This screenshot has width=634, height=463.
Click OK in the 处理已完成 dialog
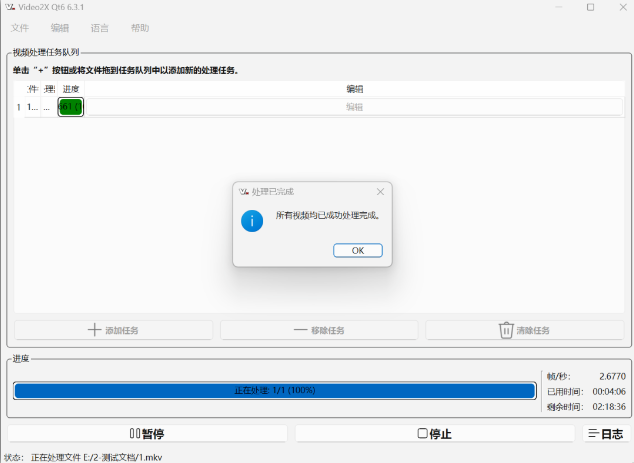point(357,251)
